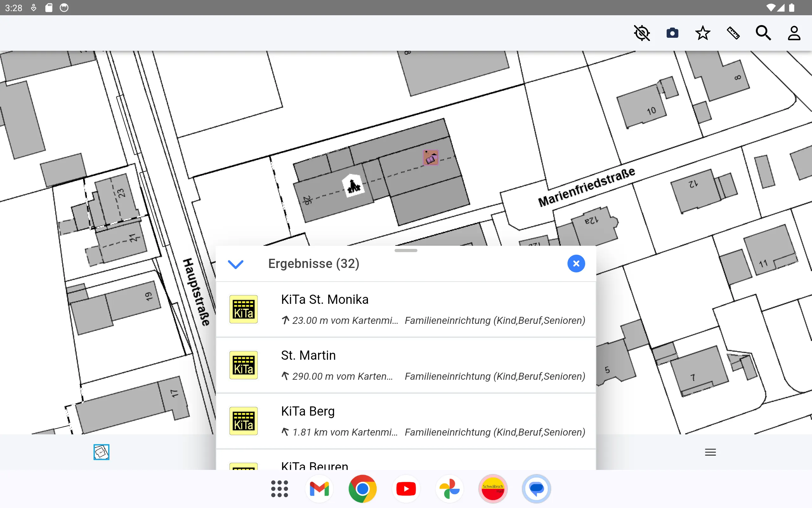
Task: Tap the kindergarten marker on the map
Action: tap(353, 186)
